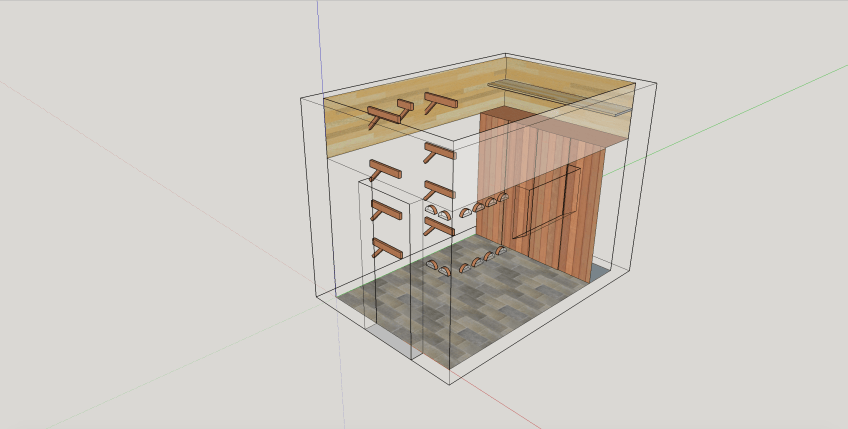This screenshot has width=848, height=429.
Task: Click the bottom front corner of the room box
Action: click(x=449, y=384)
